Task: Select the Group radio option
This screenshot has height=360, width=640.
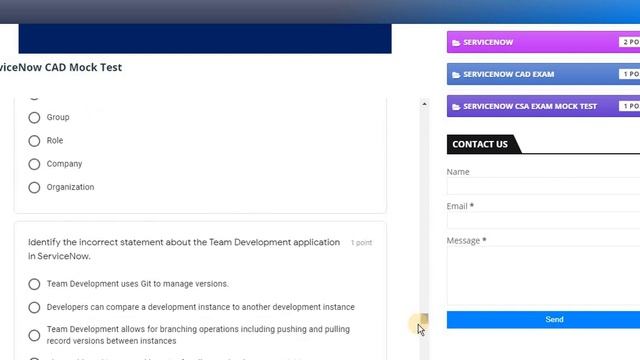Action: pyautogui.click(x=34, y=118)
